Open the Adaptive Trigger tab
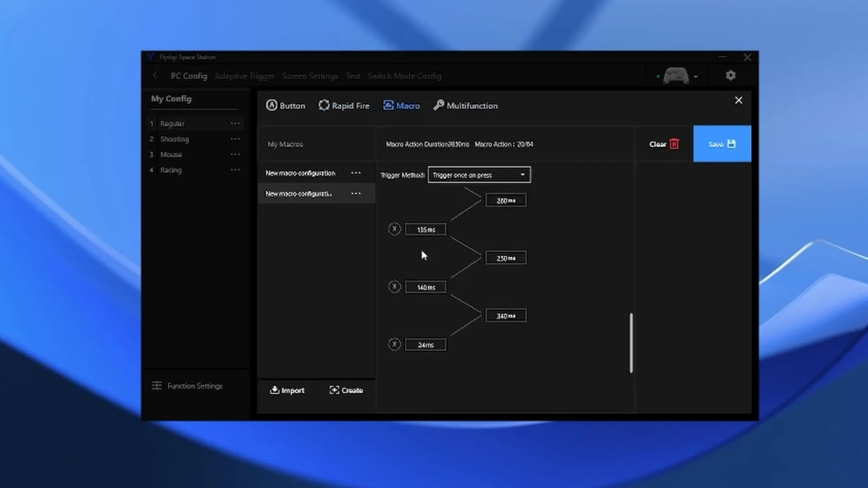The width and height of the screenshot is (868, 488). pos(245,76)
